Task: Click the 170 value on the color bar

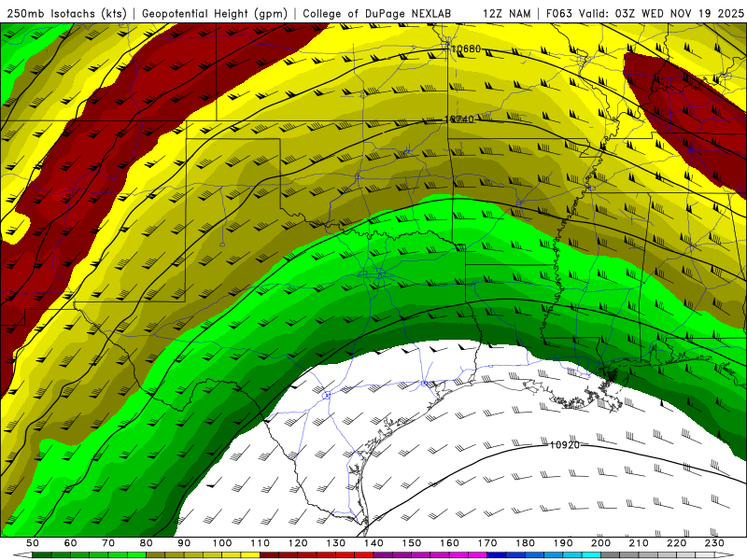Action: [487, 543]
